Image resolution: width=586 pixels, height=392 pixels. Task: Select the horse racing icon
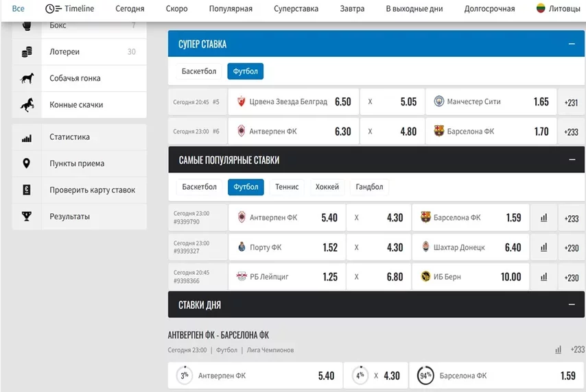[27, 105]
